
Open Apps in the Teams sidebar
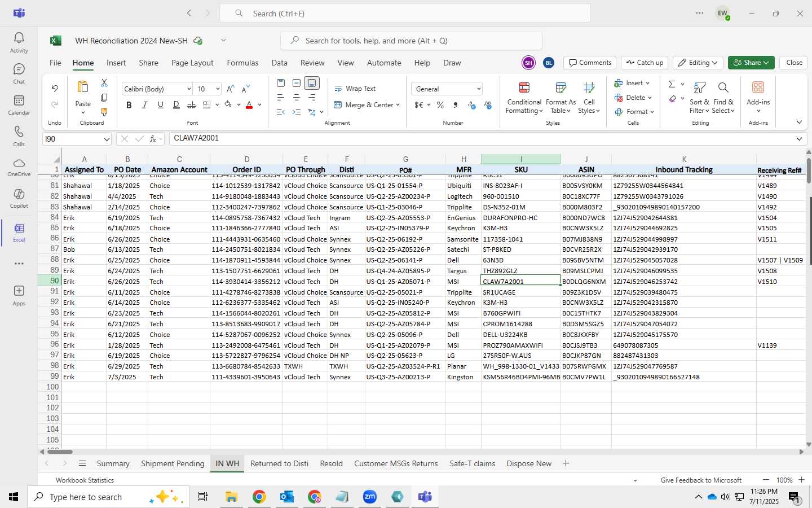coord(19,295)
